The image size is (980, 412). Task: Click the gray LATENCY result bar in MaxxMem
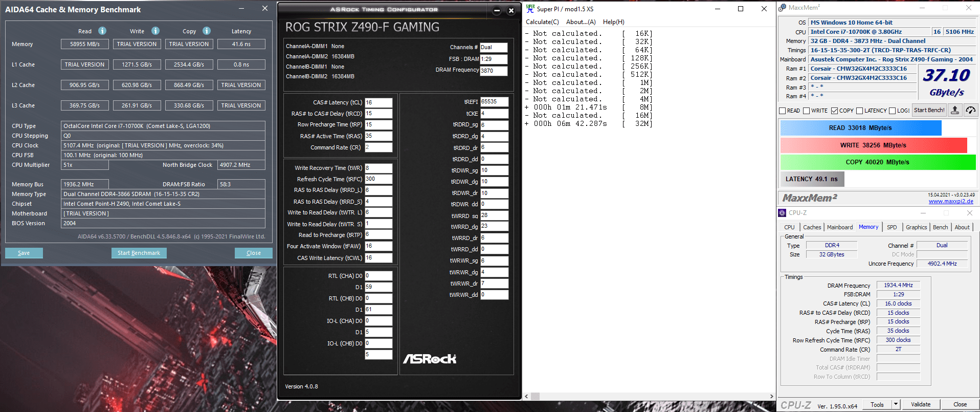[x=812, y=179]
